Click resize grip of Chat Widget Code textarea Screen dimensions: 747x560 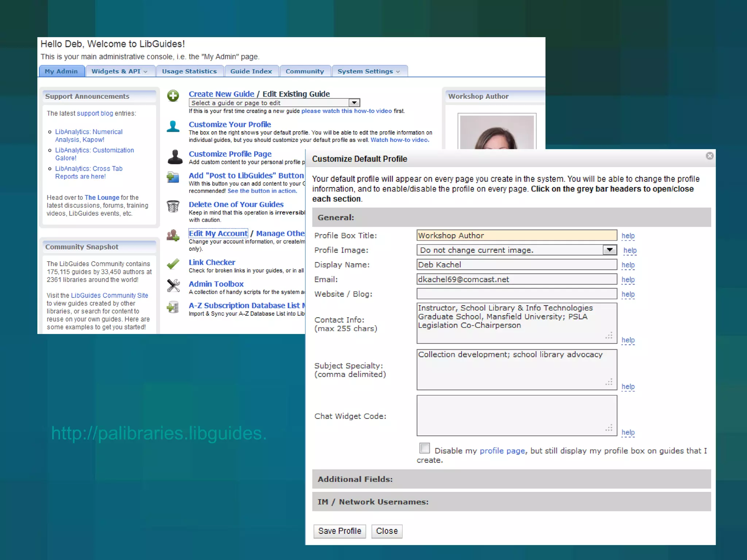(x=609, y=428)
